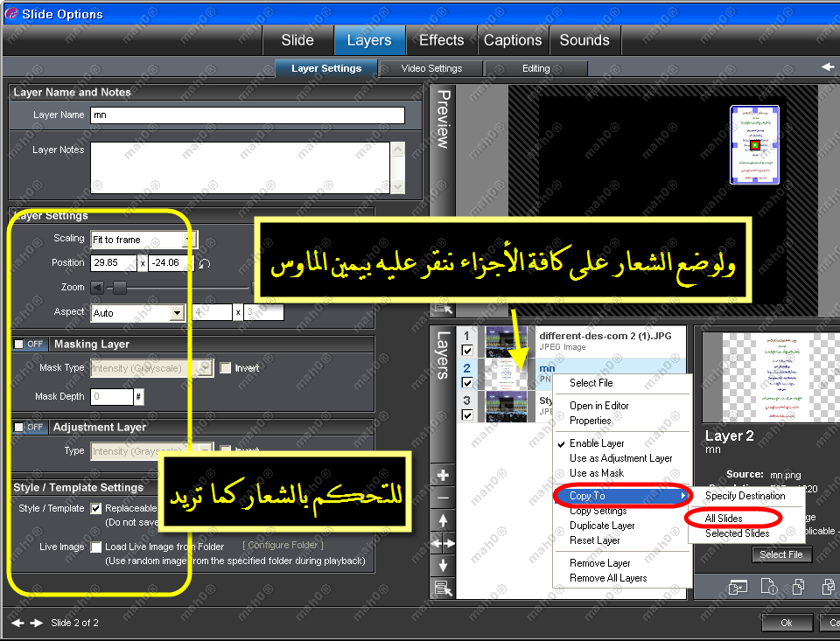
Task: Click the Zoom slider handle
Action: tap(119, 288)
